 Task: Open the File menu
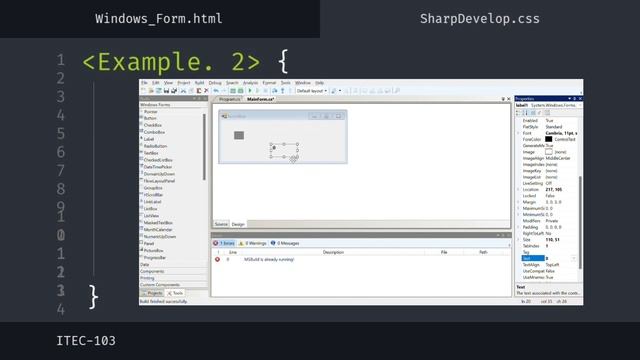pos(144,83)
